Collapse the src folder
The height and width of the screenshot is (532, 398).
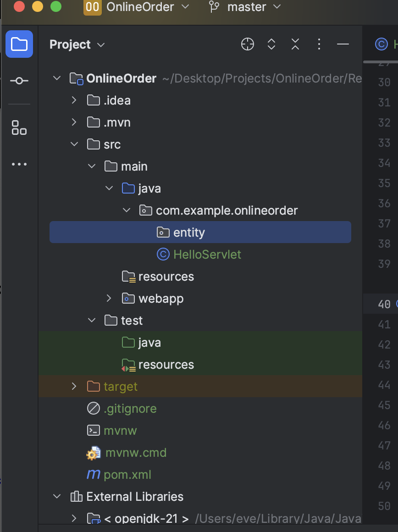pos(74,144)
